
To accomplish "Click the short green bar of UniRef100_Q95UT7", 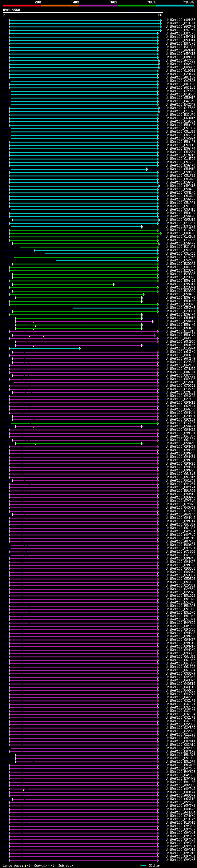I will pos(64,285).
